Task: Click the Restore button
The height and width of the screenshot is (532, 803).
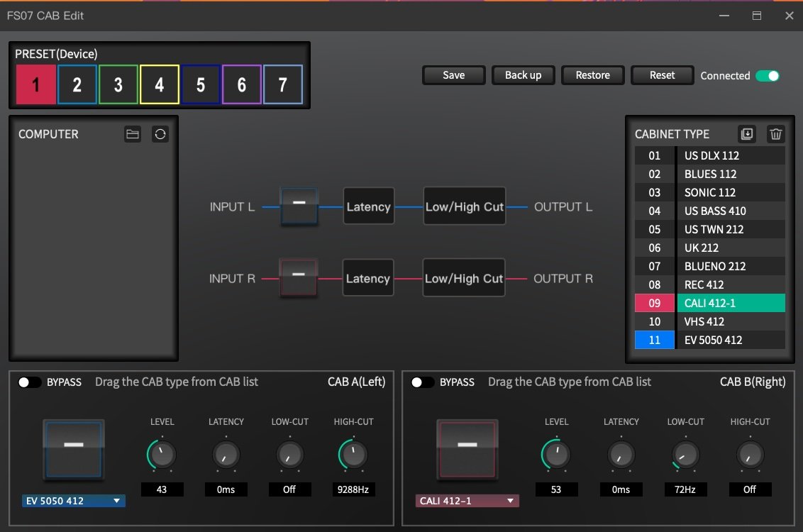Action: pyautogui.click(x=592, y=75)
